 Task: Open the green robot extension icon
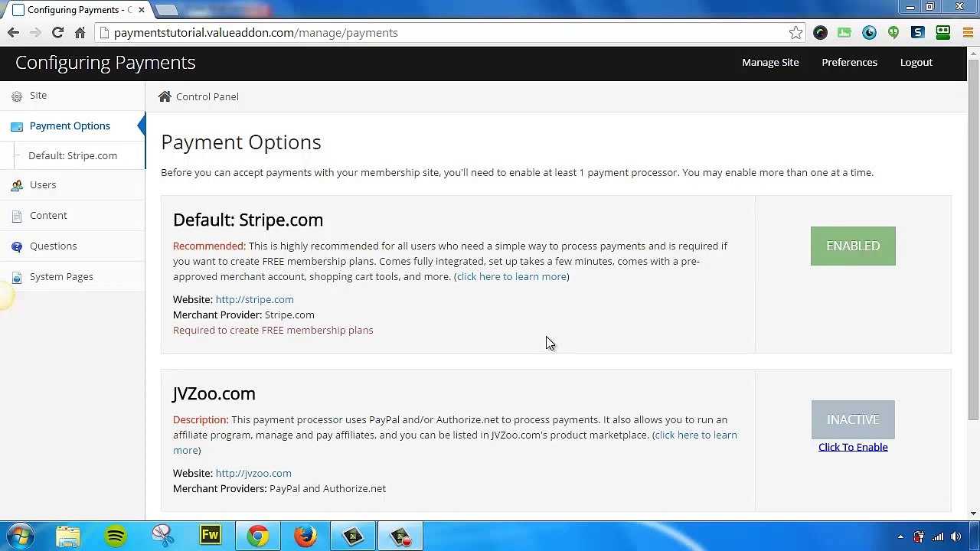tap(942, 33)
